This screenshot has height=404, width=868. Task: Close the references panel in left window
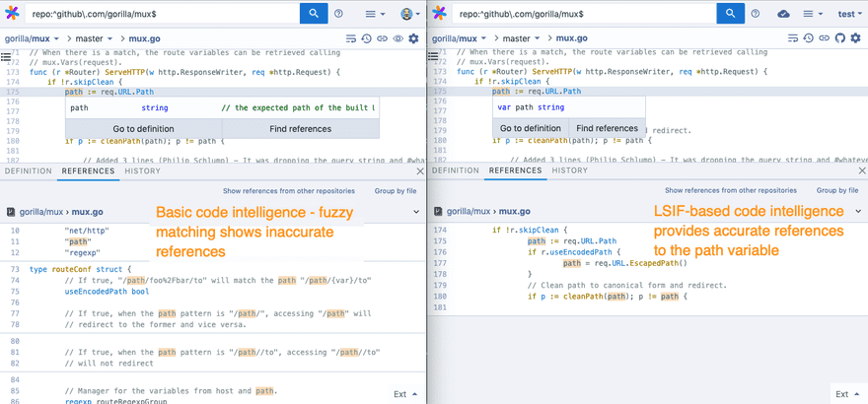pyautogui.click(x=420, y=171)
